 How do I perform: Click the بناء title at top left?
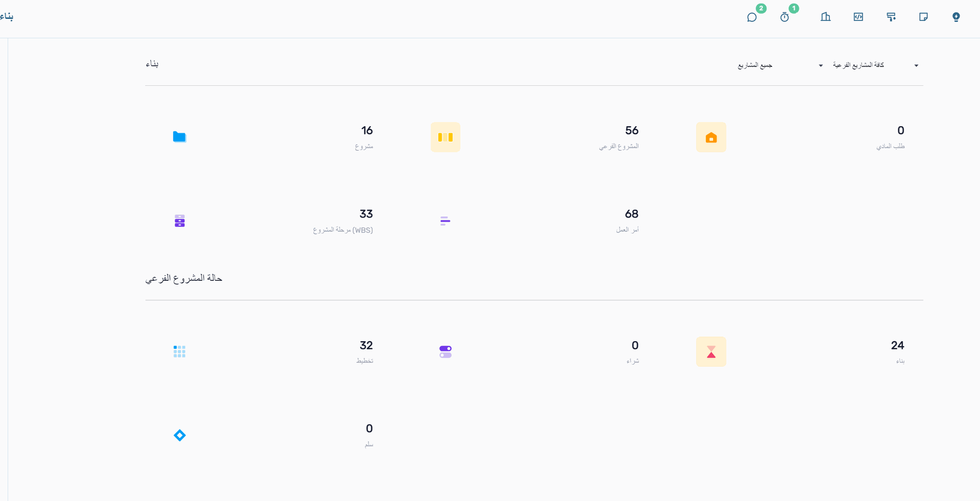click(7, 17)
